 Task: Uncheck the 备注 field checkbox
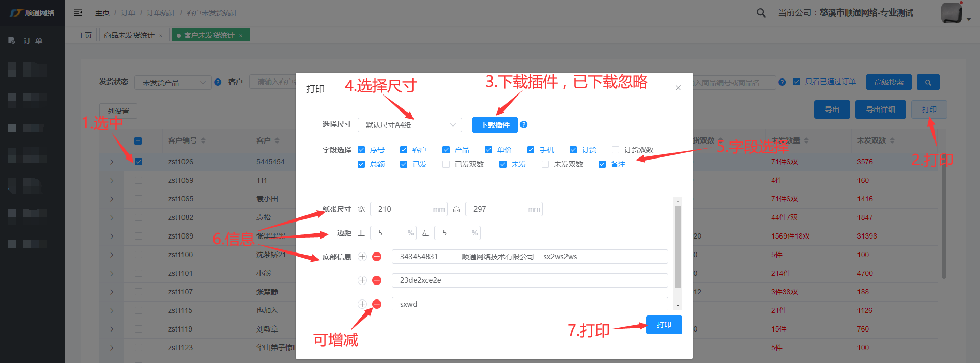pos(602,164)
